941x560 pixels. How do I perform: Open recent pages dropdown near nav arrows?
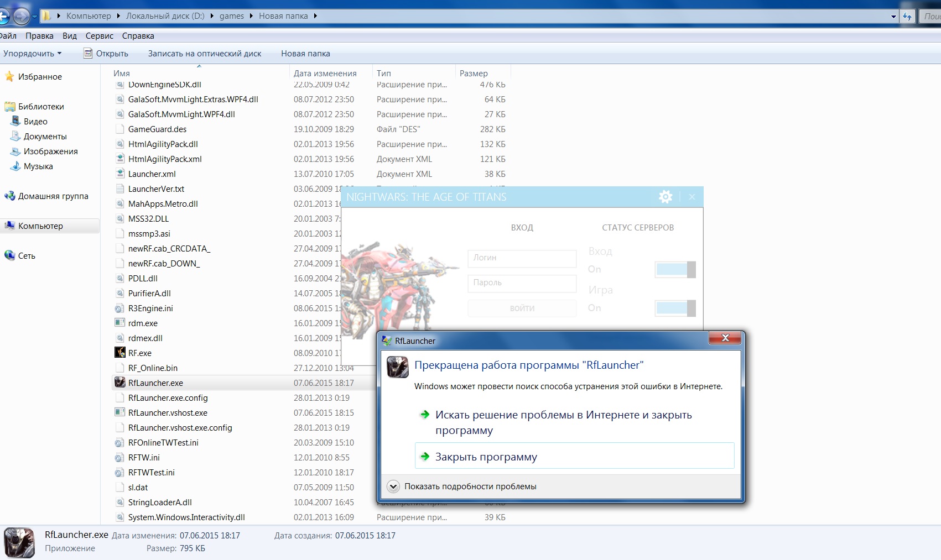[x=35, y=17]
